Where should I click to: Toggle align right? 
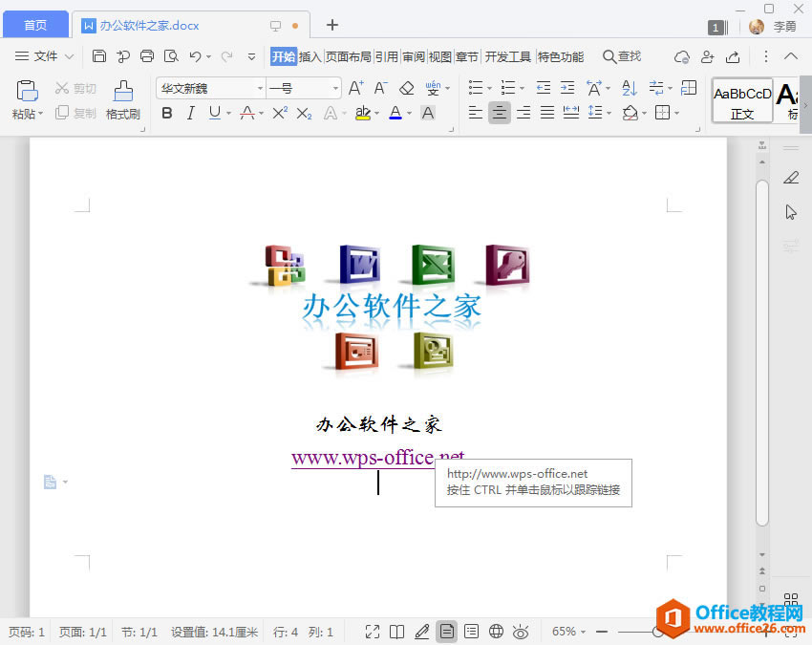(524, 113)
